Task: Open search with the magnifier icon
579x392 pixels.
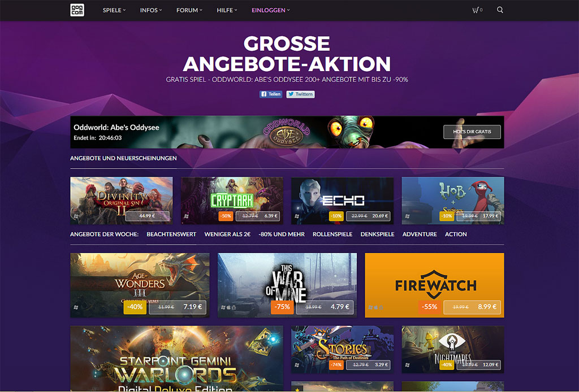Action: pyautogui.click(x=500, y=10)
